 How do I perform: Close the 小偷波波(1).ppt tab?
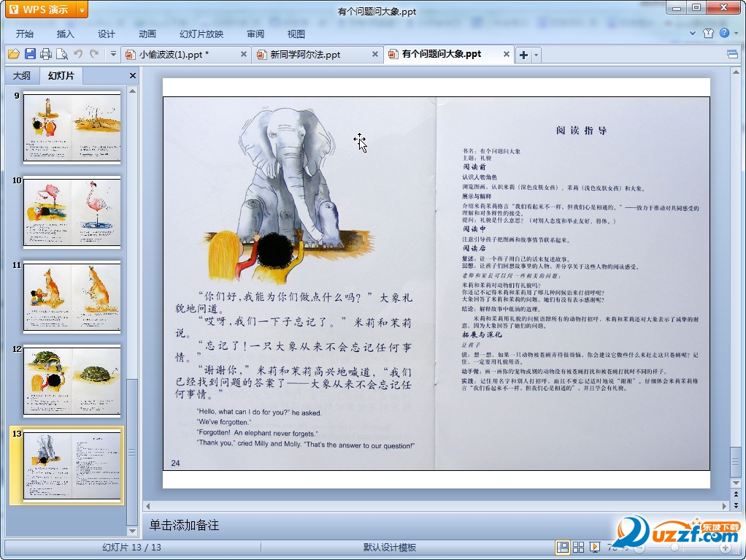[244, 54]
